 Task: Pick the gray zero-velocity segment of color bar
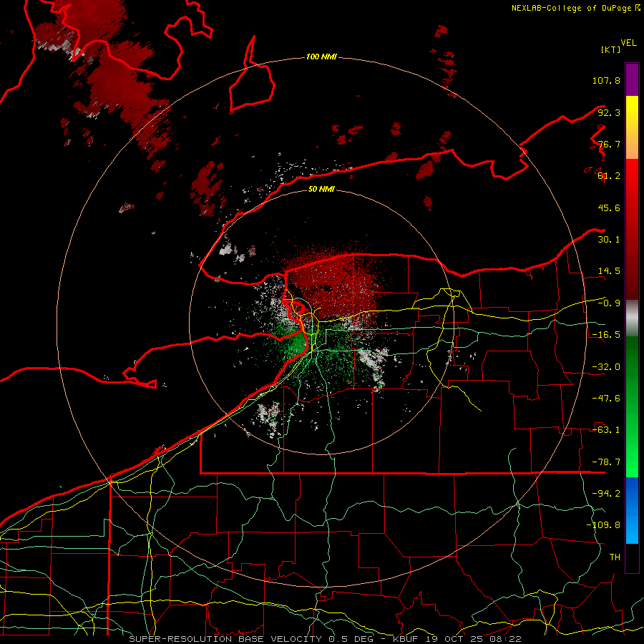coord(632,318)
